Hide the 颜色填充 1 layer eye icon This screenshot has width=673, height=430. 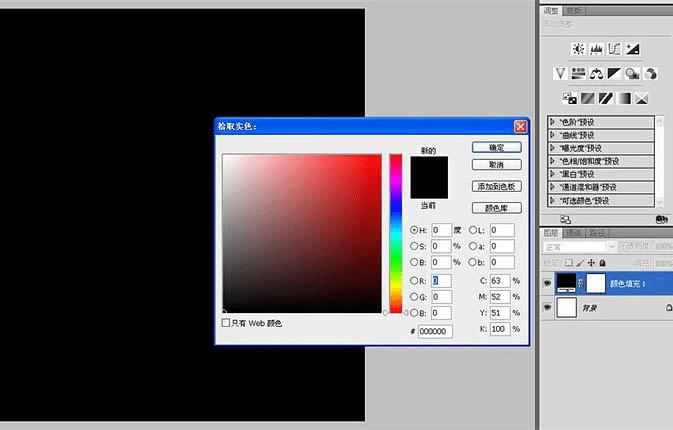tap(547, 283)
